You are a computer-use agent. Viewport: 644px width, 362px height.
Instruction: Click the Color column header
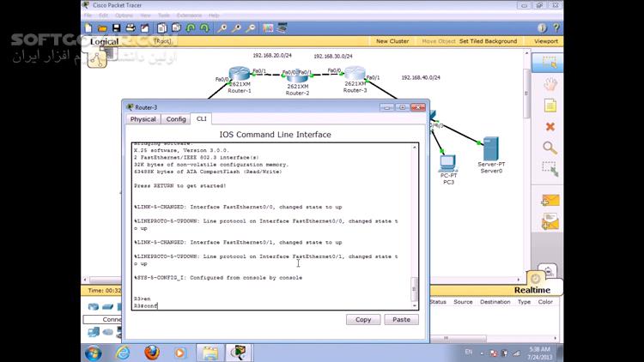point(545,302)
